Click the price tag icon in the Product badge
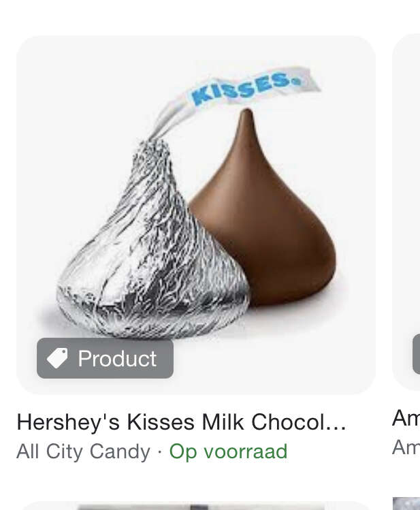420x510 pixels. click(x=57, y=358)
